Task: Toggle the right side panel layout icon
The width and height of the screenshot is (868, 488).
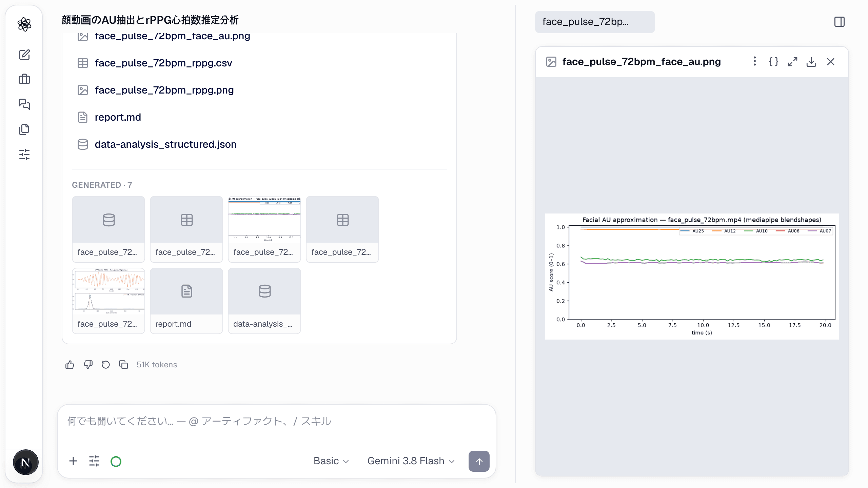Action: pyautogui.click(x=840, y=22)
